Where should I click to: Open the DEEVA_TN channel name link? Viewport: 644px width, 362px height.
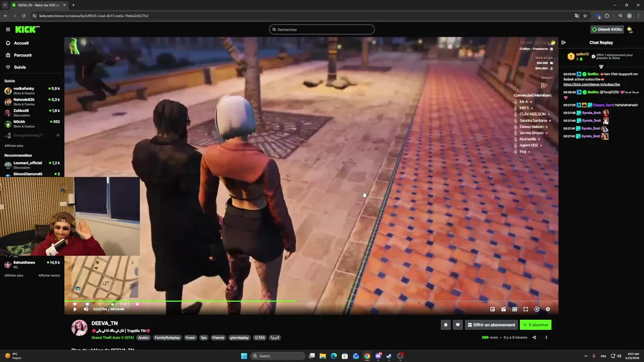(x=105, y=323)
